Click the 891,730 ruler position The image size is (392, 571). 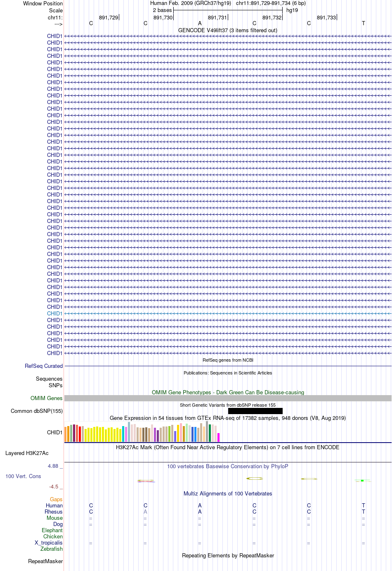coord(163,17)
